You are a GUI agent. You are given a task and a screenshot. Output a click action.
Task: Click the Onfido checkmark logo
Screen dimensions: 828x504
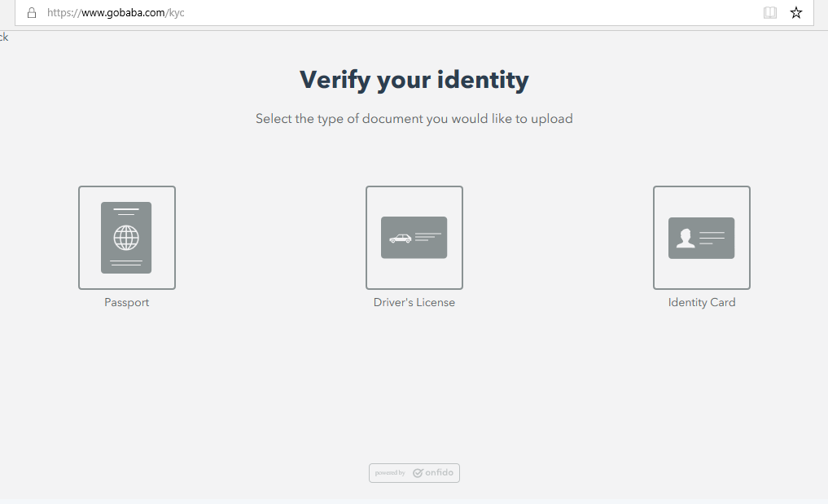coord(418,473)
